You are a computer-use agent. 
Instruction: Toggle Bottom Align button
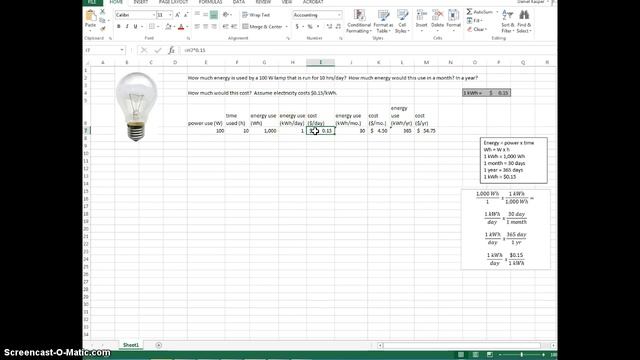click(214, 15)
